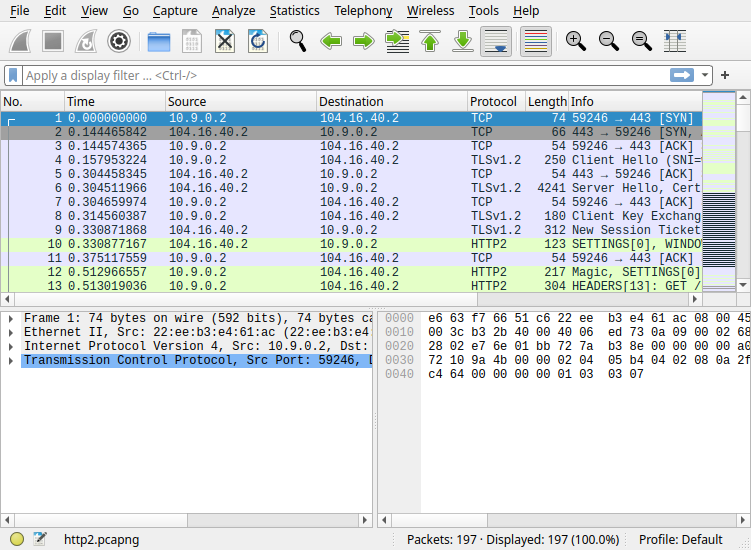Screen dimensions: 751x550
Task: Sort by the No. column header
Action: (x=33, y=102)
